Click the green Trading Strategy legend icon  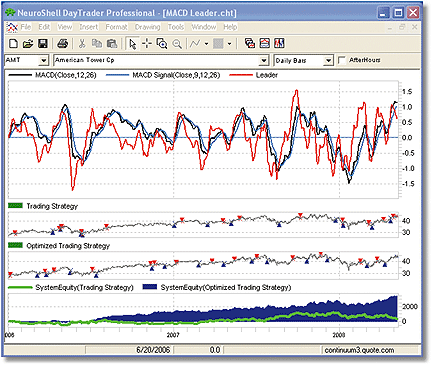15,206
